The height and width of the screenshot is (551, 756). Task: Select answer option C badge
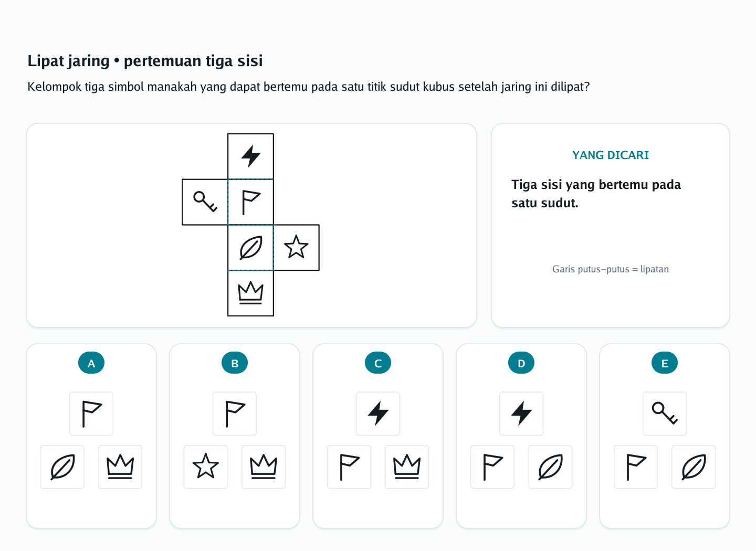378,363
